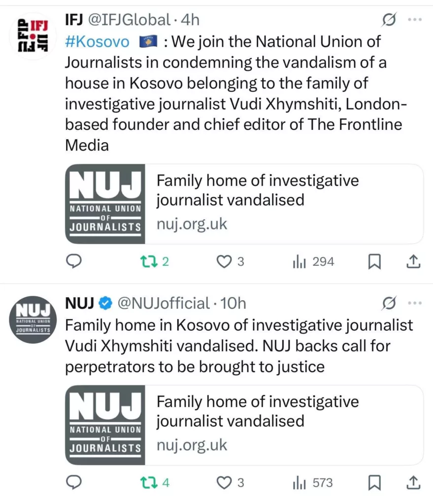The width and height of the screenshot is (433, 504).
Task: Open more options for NUJ tweet
Action: tap(415, 304)
